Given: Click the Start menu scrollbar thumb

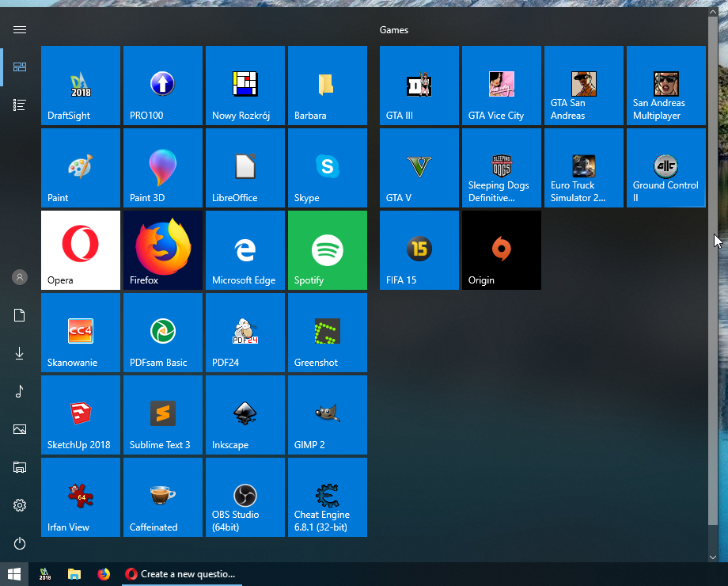Looking at the screenshot, I should point(713,270).
